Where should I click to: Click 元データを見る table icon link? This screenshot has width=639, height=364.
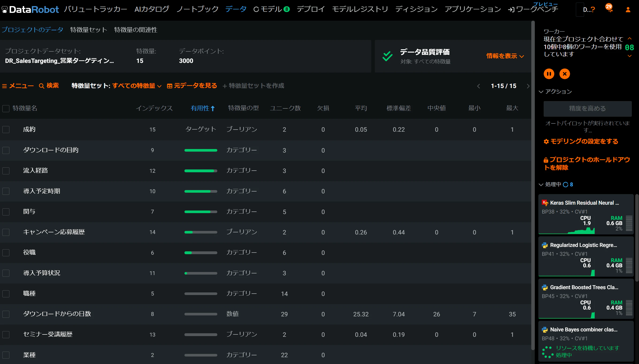[192, 86]
